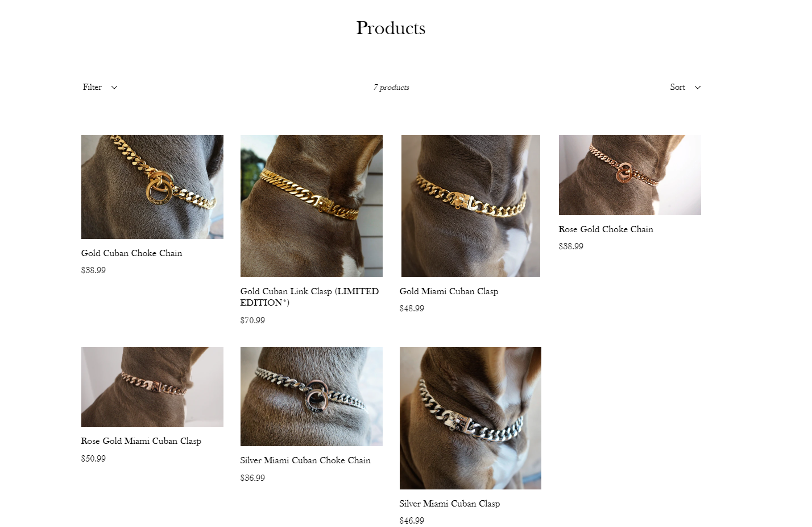Screen dimensions: 812x527
Task: Click the Silver Miami Cuban Clasp title
Action: click(450, 504)
